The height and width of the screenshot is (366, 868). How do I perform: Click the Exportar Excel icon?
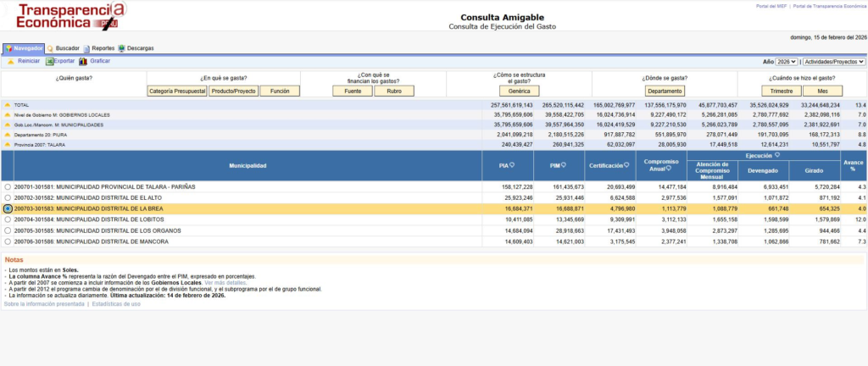[x=48, y=62]
